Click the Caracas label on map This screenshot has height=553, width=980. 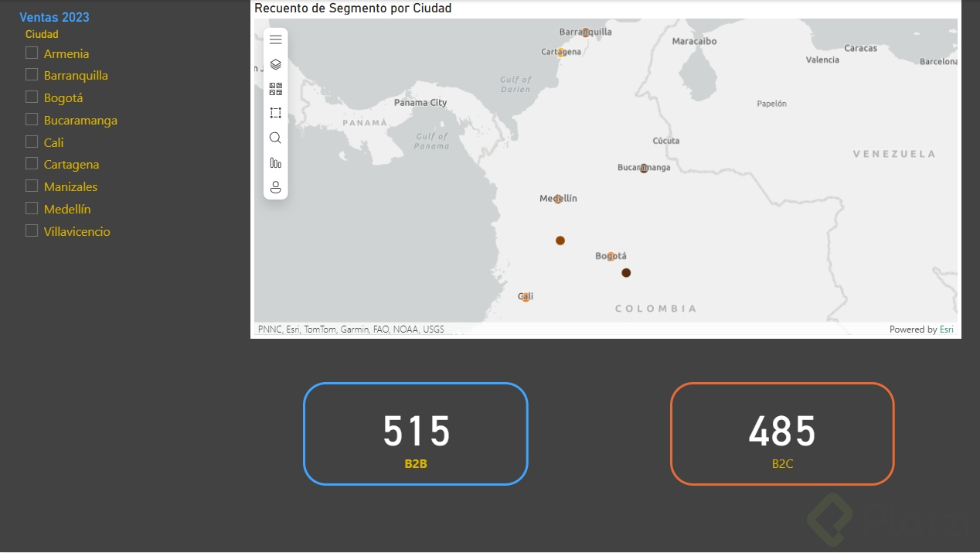point(861,48)
